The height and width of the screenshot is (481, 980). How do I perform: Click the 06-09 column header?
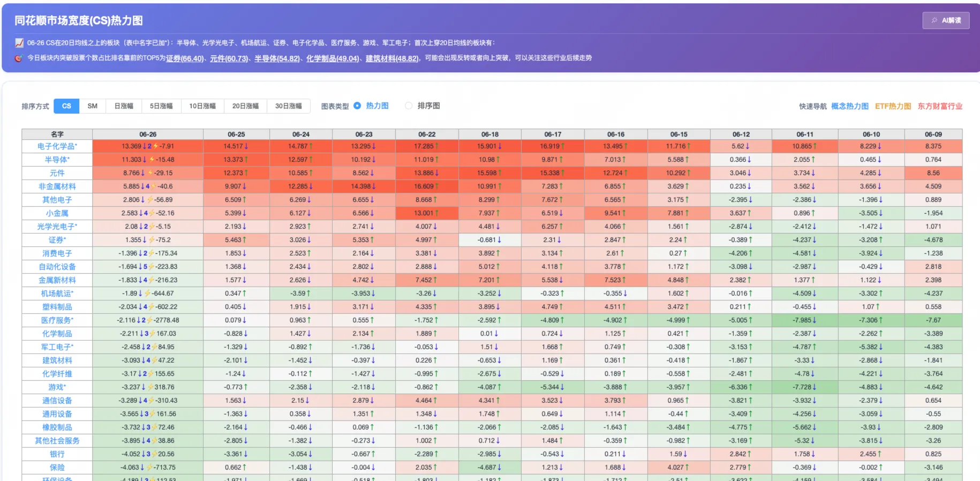click(933, 134)
